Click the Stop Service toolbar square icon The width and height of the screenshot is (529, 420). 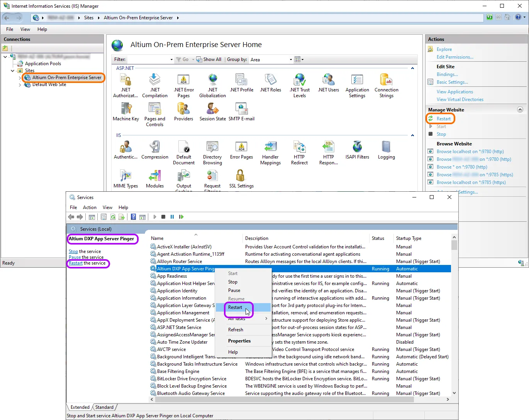pos(163,217)
